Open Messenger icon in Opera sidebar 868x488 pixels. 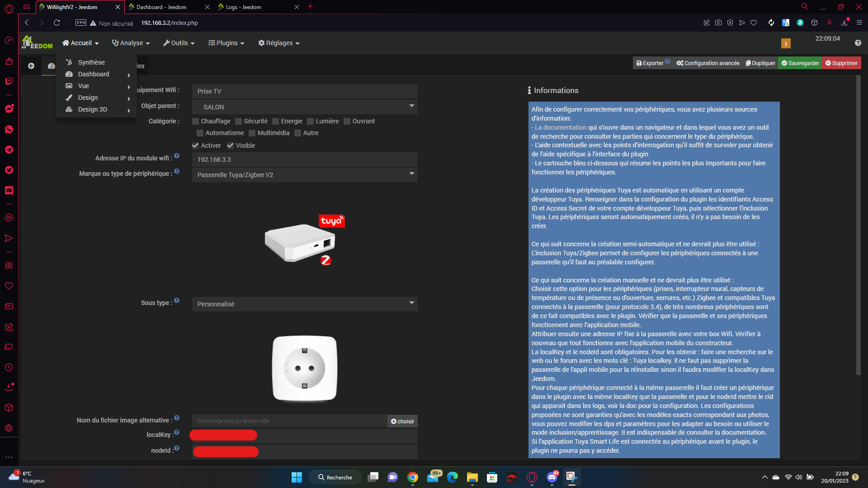click(9, 109)
